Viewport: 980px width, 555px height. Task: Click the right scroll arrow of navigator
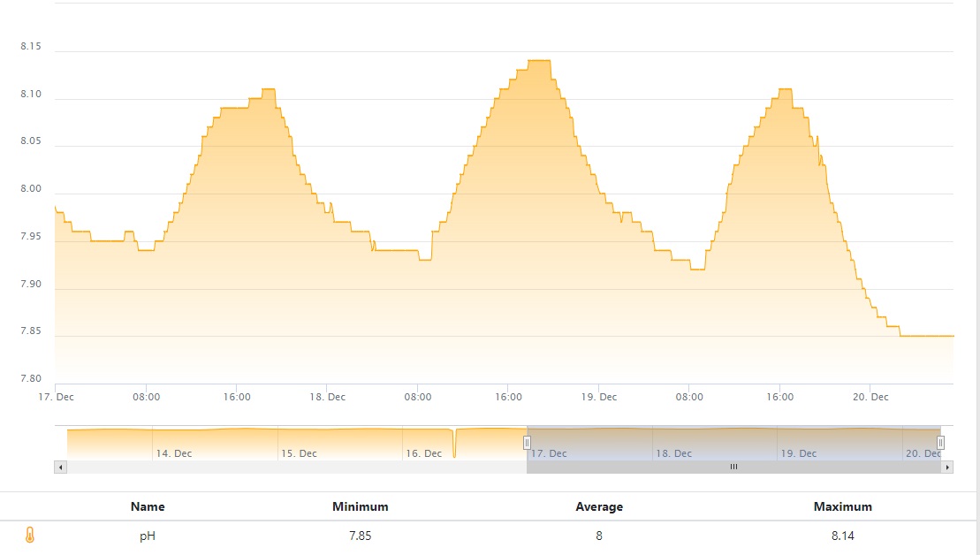point(947,467)
